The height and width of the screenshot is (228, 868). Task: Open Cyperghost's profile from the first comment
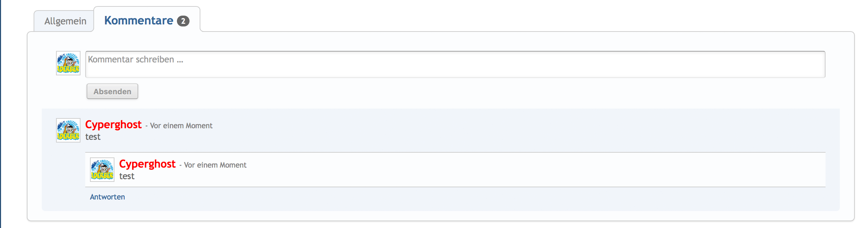(x=113, y=125)
